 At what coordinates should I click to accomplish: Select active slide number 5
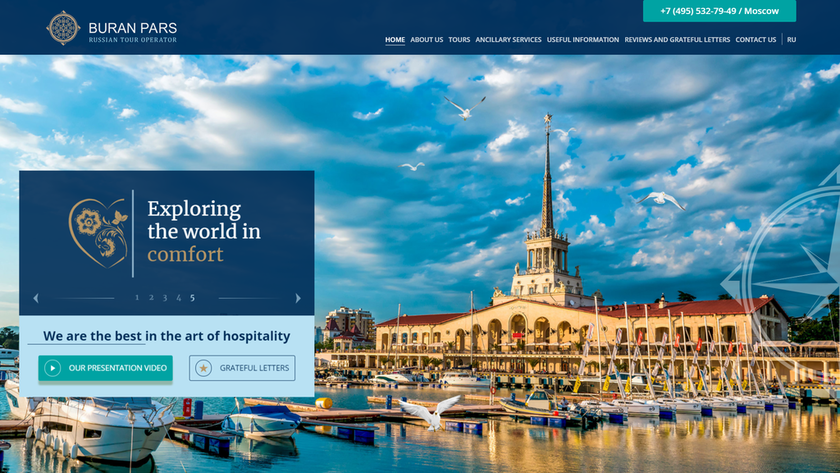coord(192,298)
